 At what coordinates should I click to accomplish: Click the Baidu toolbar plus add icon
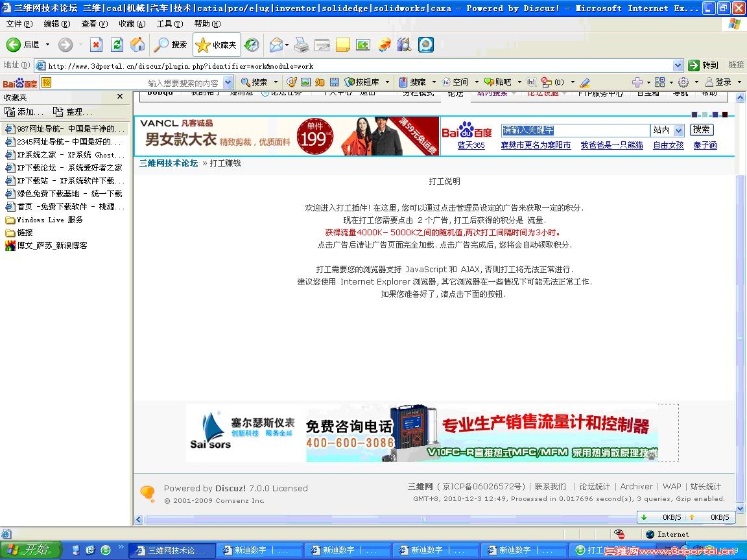point(637,82)
